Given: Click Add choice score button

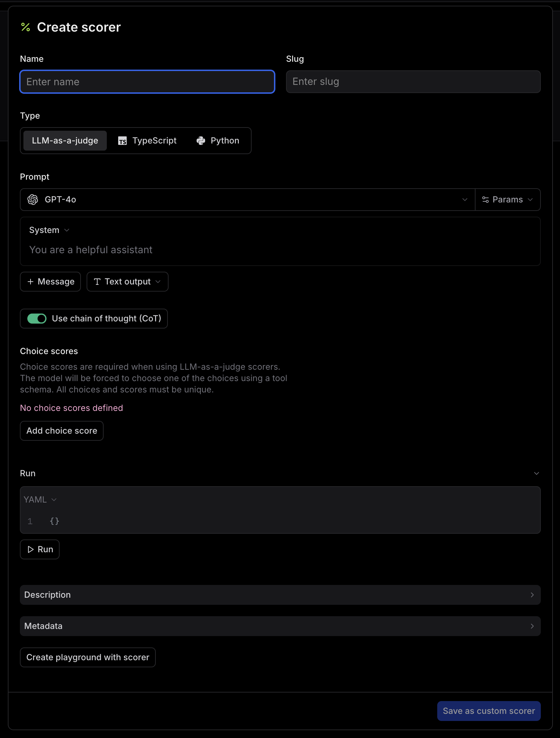Looking at the screenshot, I should click(x=62, y=431).
